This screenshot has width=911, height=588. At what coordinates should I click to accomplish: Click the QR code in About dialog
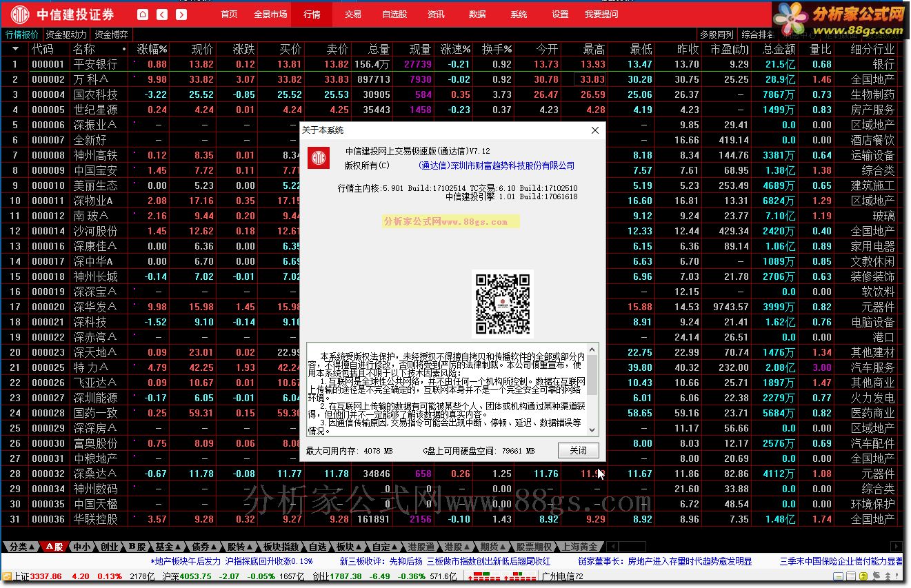[503, 303]
